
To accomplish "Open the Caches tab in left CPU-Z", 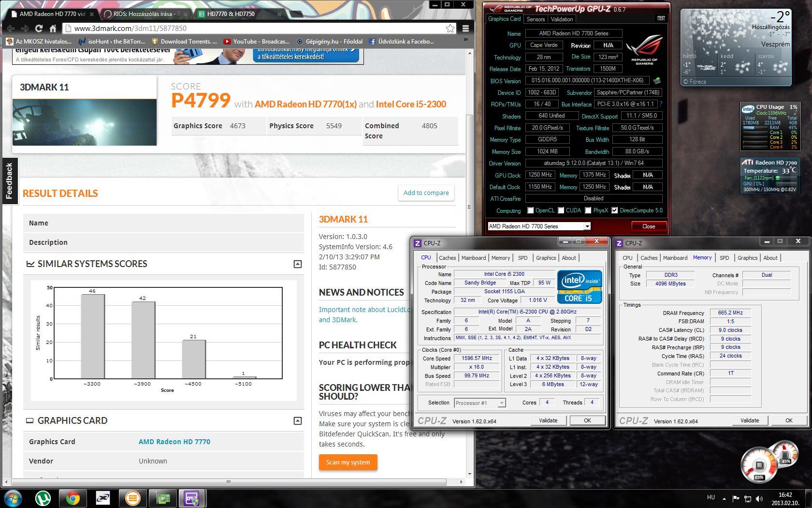I will (447, 258).
